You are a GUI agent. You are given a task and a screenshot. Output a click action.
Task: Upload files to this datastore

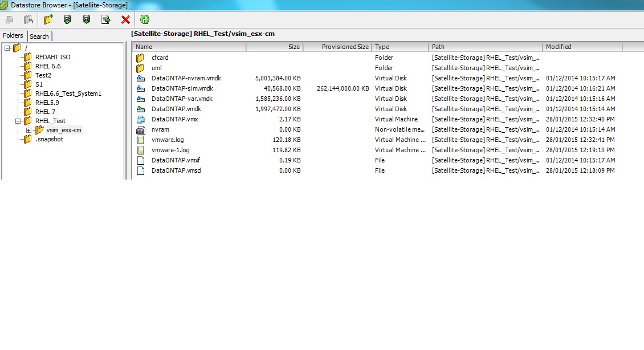pyautogui.click(x=67, y=19)
